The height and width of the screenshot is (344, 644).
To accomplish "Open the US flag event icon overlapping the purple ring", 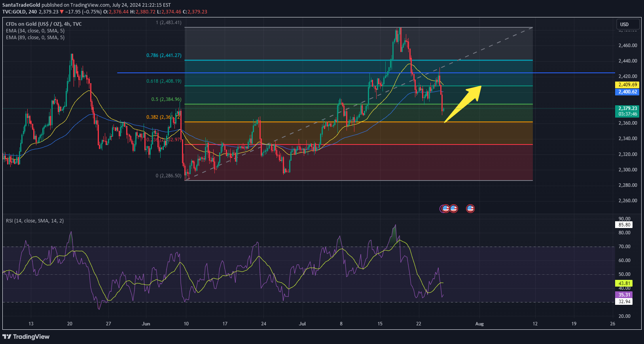I will [445, 209].
